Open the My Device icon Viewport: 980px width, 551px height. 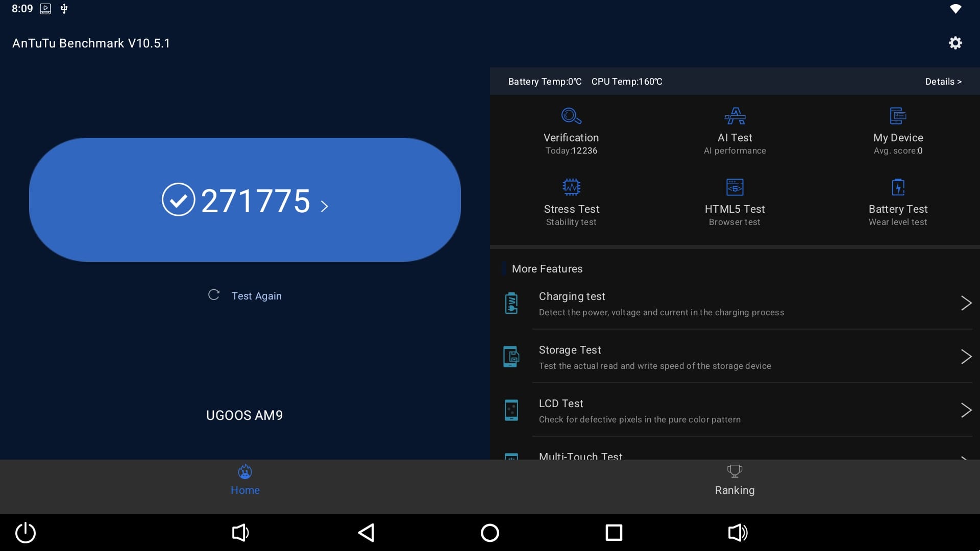[898, 116]
